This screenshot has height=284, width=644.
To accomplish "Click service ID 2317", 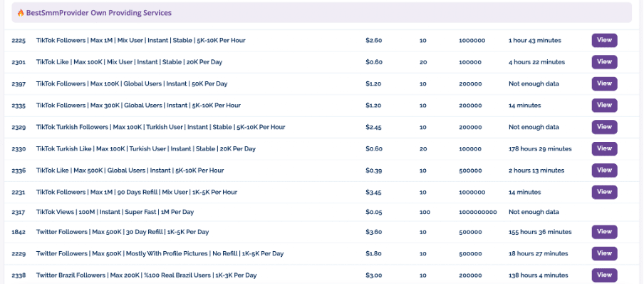I will click(x=19, y=213).
